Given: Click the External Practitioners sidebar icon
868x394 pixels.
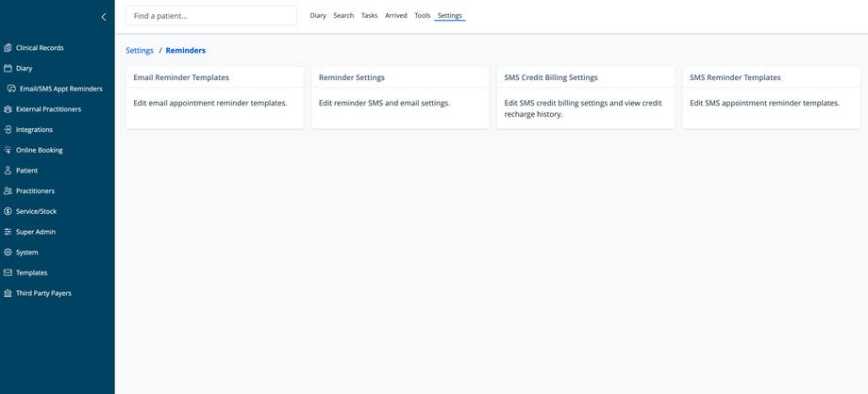Looking at the screenshot, I should click(8, 109).
